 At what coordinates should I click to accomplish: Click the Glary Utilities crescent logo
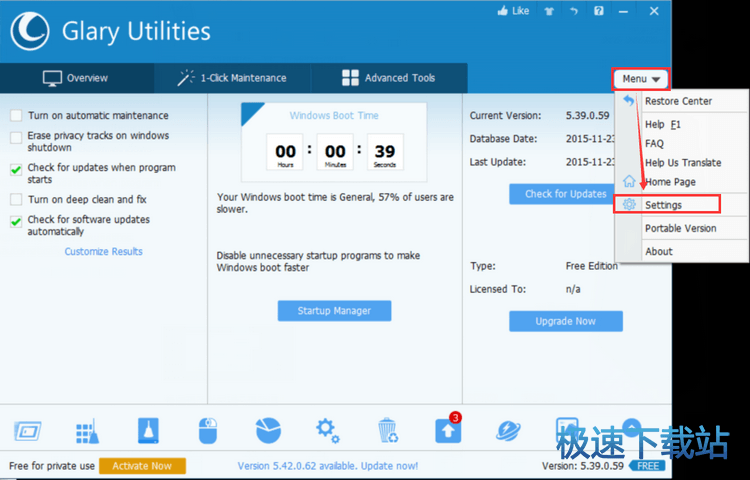click(30, 31)
